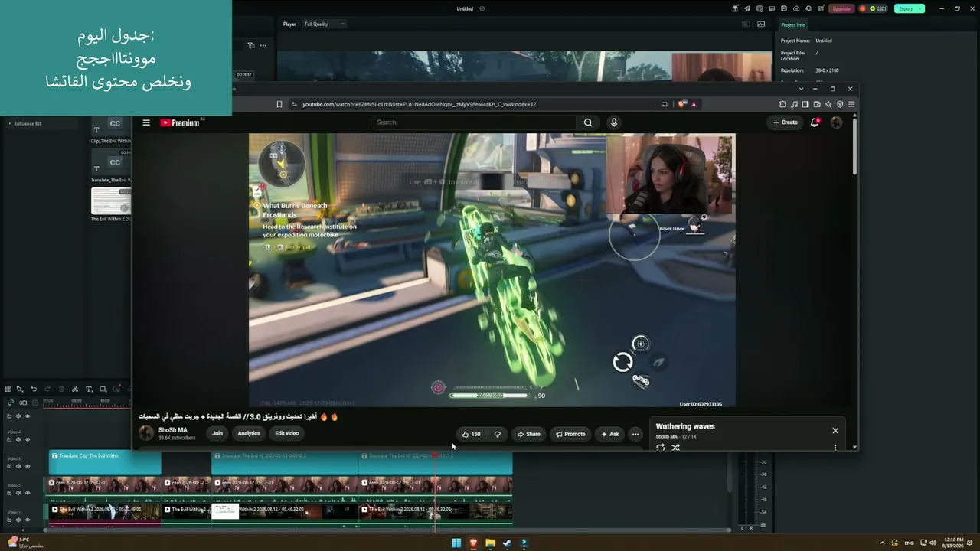Open the taskbar clock showing 12:10 PM
This screenshot has width=980, height=551.
[954, 543]
